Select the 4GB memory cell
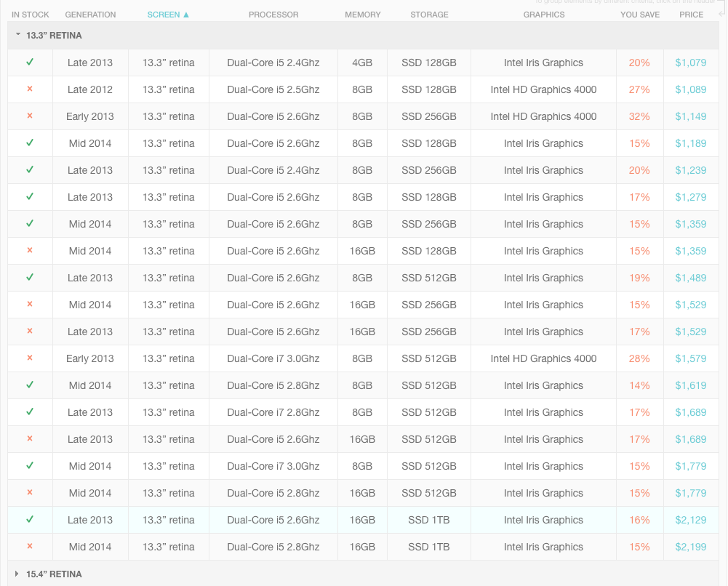728x586 pixels. tap(362, 63)
